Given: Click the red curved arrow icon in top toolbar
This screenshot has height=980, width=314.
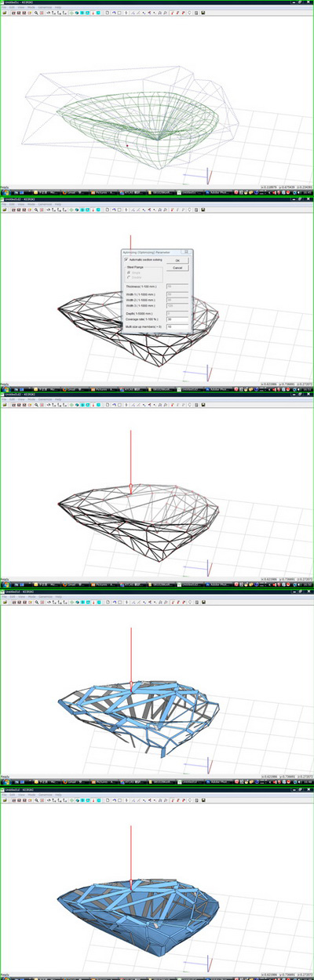Looking at the screenshot, I should (x=171, y=13).
